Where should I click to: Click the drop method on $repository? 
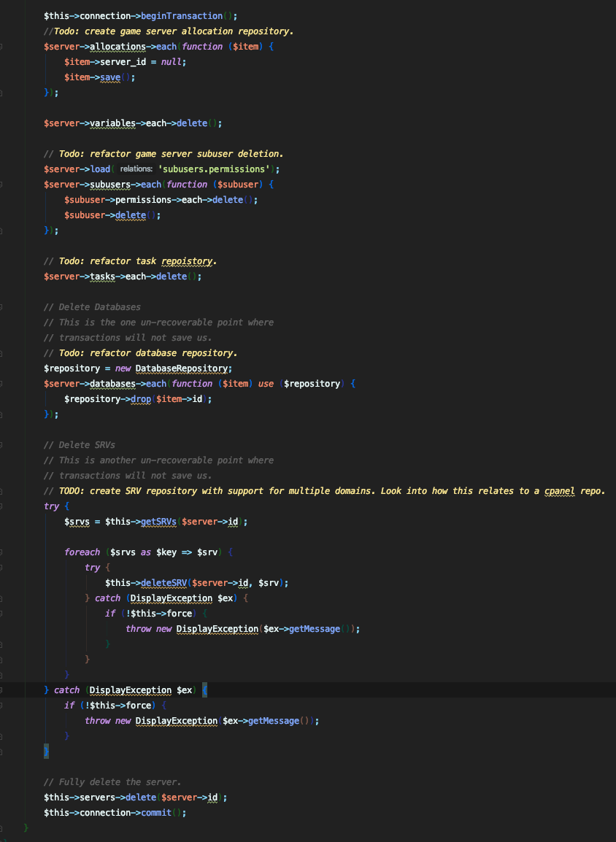tap(141, 399)
